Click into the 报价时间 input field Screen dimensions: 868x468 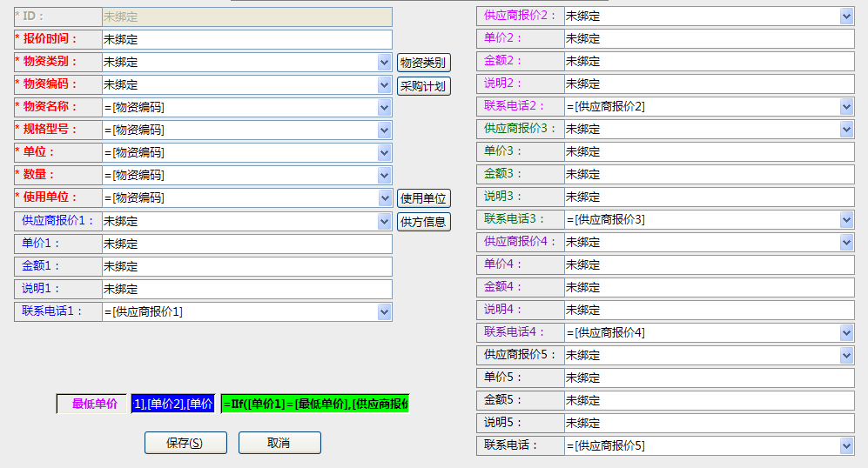(247, 40)
